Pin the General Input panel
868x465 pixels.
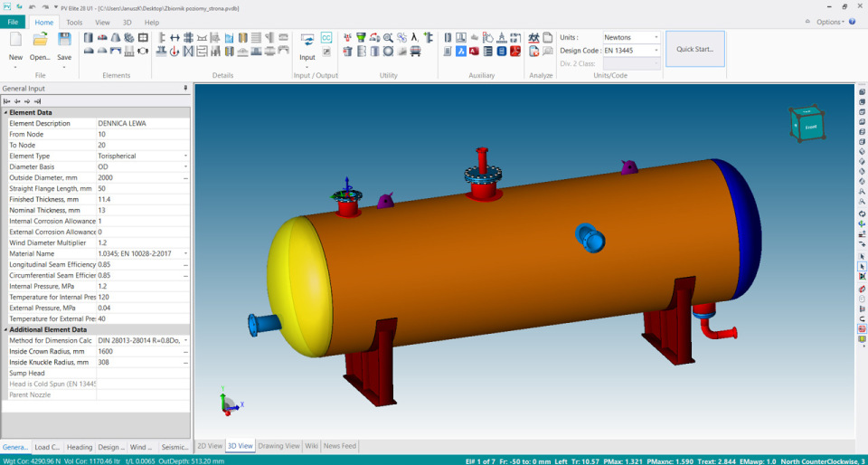(185, 89)
